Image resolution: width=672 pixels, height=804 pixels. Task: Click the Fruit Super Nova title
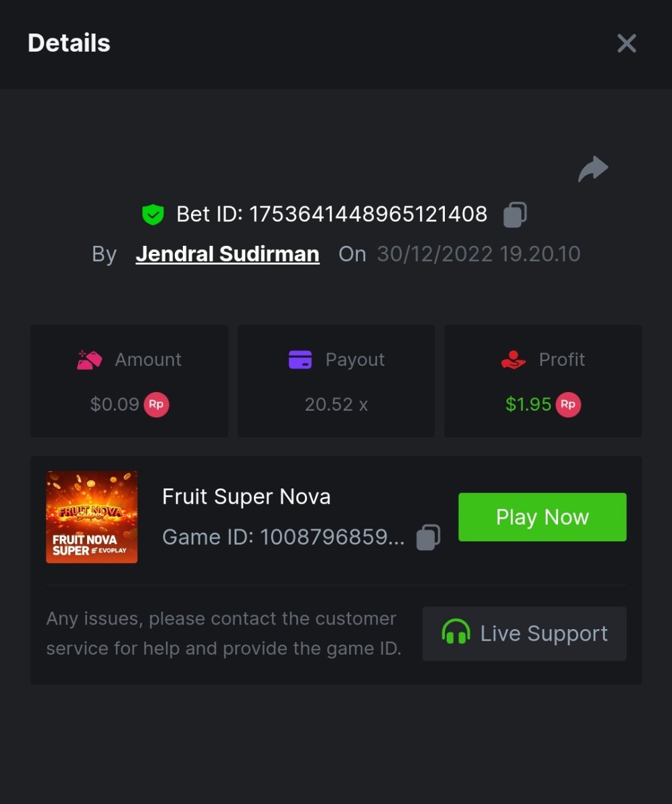click(x=247, y=496)
